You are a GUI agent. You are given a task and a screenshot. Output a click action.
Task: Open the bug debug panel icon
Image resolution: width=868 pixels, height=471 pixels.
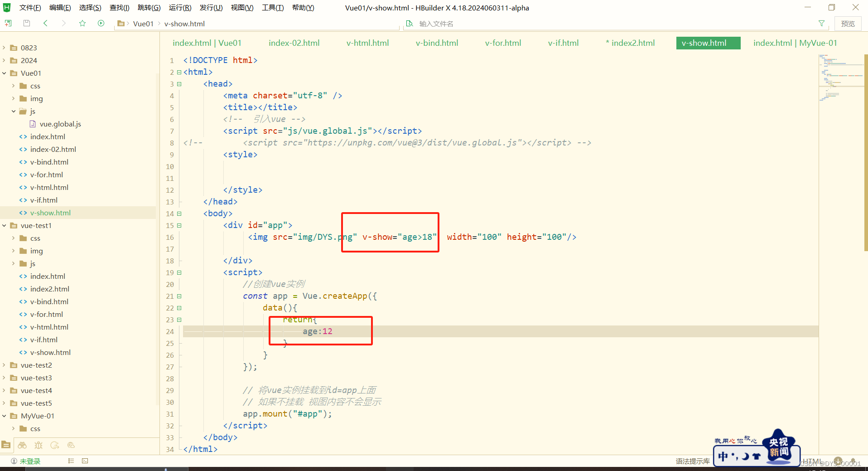[x=39, y=445]
